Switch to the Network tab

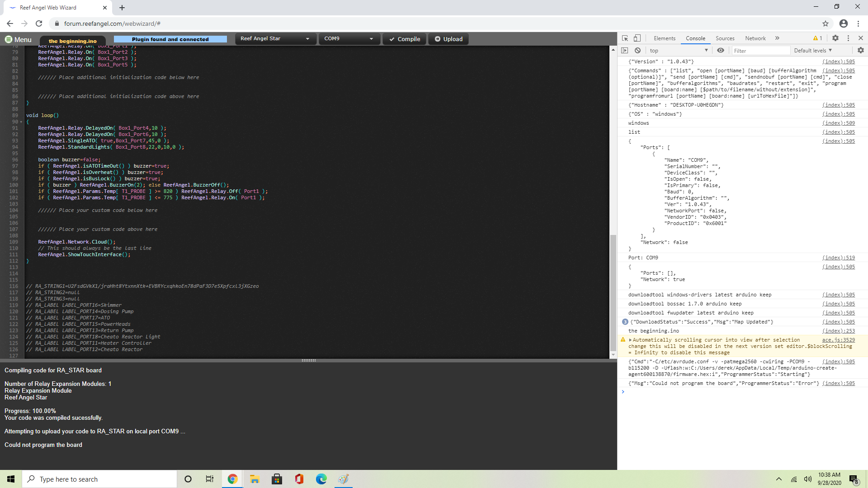[x=755, y=38]
